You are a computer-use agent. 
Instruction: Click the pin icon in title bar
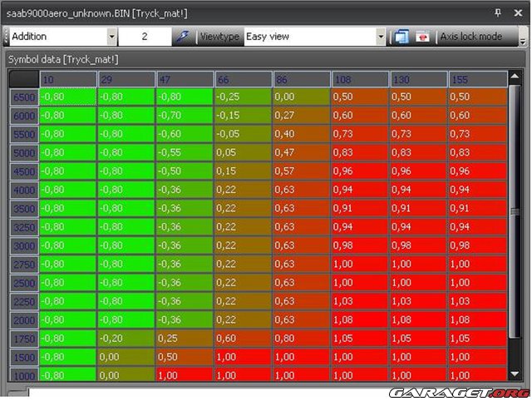tap(498, 12)
